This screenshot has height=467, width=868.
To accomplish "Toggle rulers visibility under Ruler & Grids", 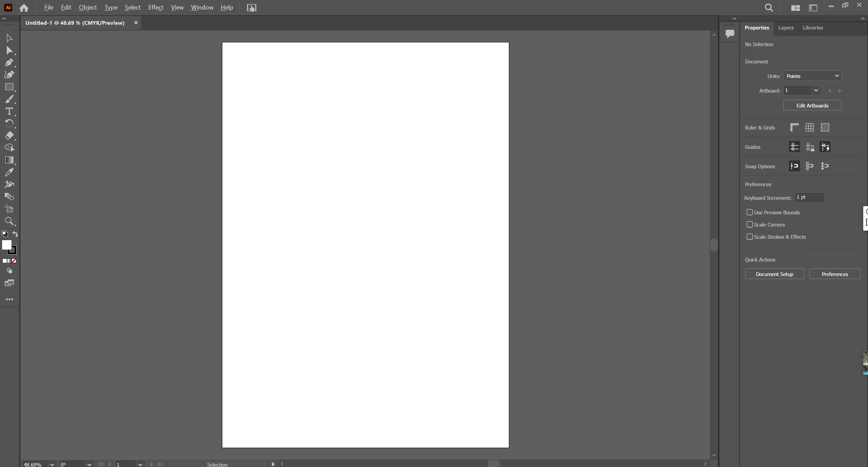I will click(x=794, y=127).
